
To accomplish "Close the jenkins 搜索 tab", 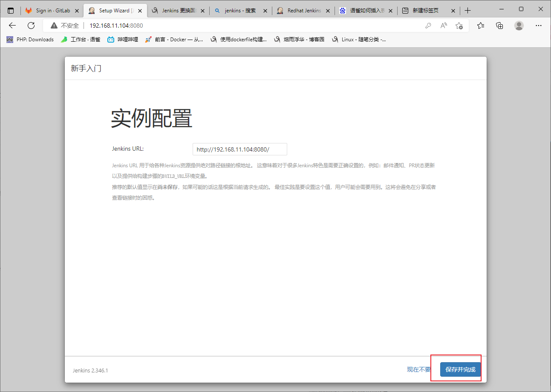I will click(x=265, y=11).
